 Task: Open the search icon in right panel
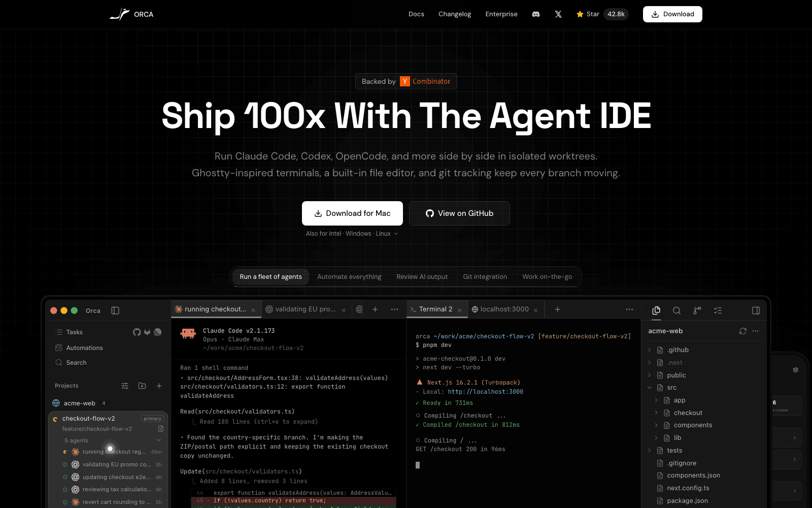(676, 310)
